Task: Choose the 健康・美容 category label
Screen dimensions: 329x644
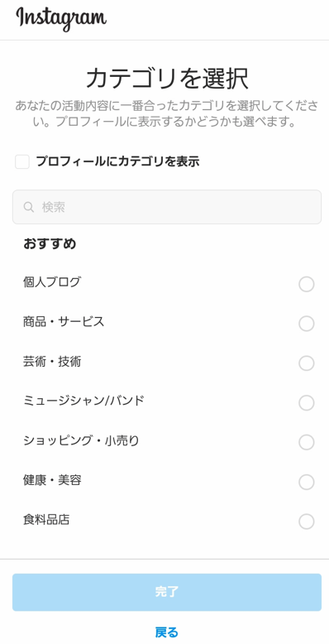Action: pyautogui.click(x=52, y=480)
